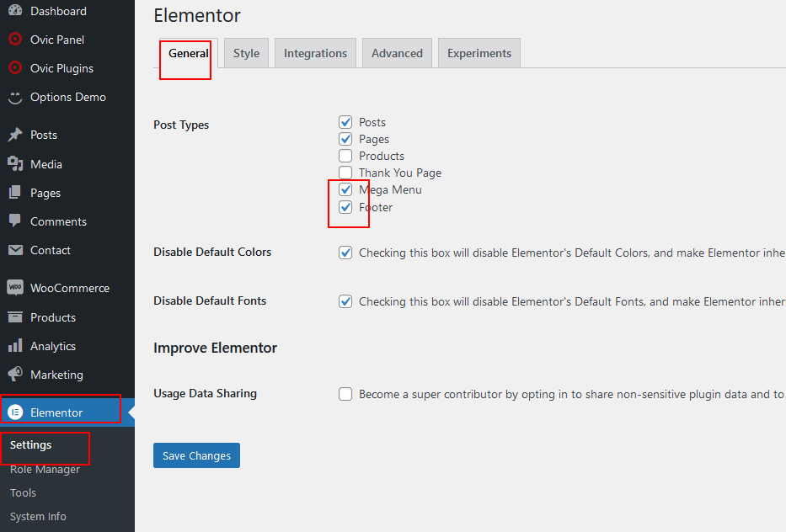This screenshot has width=786, height=532.
Task: Click the Contact envelope icon
Action: click(15, 250)
